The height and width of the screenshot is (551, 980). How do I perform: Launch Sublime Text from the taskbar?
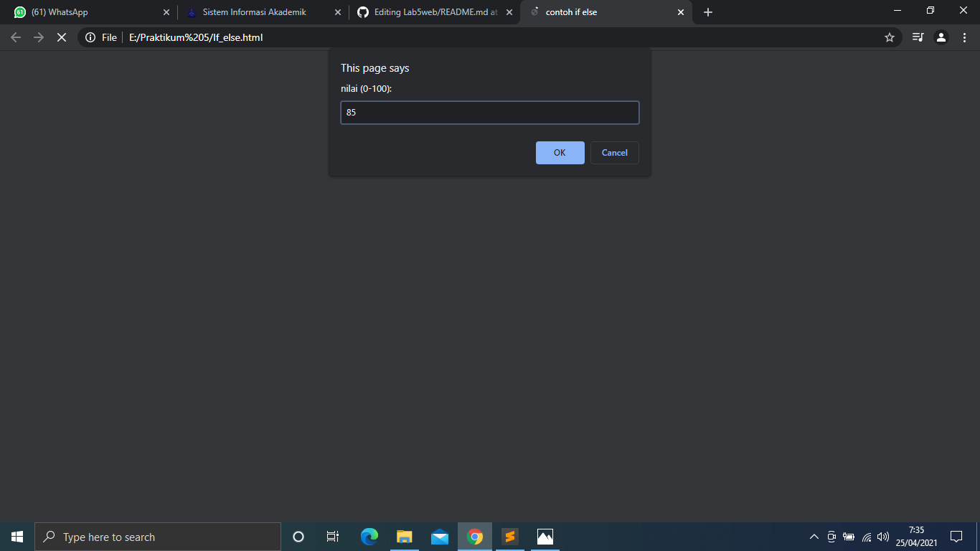(x=510, y=537)
